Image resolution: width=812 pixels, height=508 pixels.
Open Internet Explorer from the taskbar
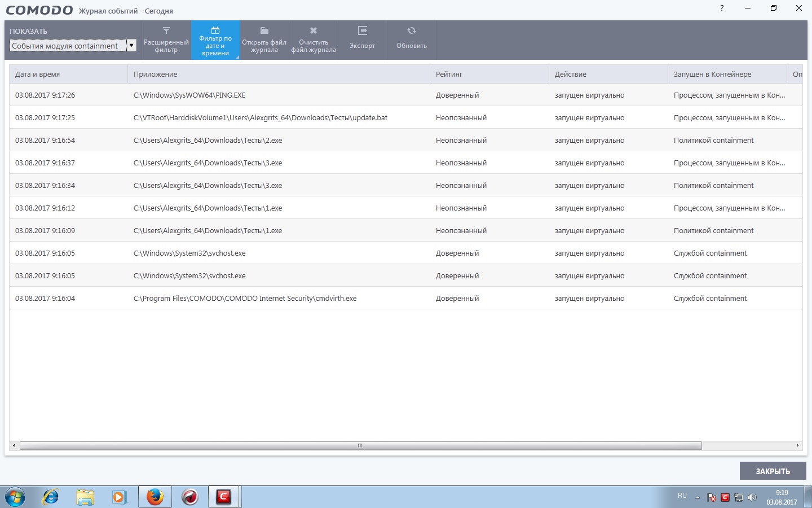[51, 497]
